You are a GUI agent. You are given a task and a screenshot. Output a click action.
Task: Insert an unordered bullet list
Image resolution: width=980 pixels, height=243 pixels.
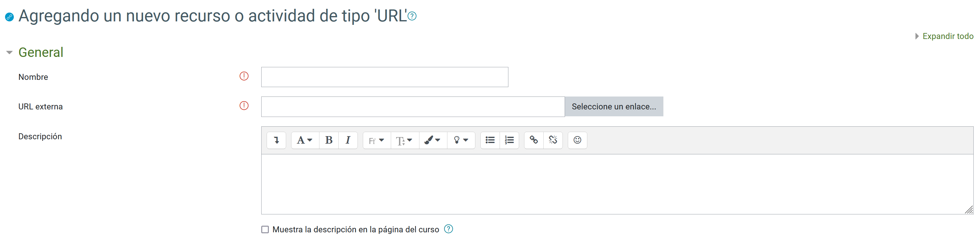point(490,140)
